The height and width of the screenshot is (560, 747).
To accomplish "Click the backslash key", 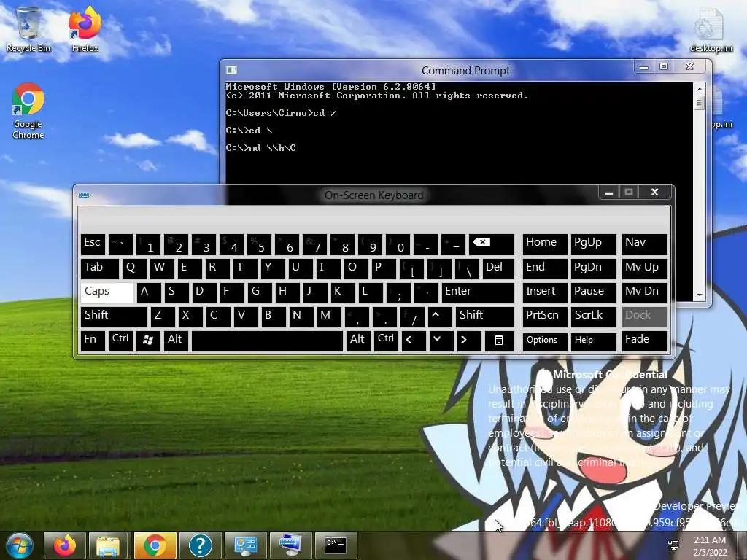I will point(467,268).
